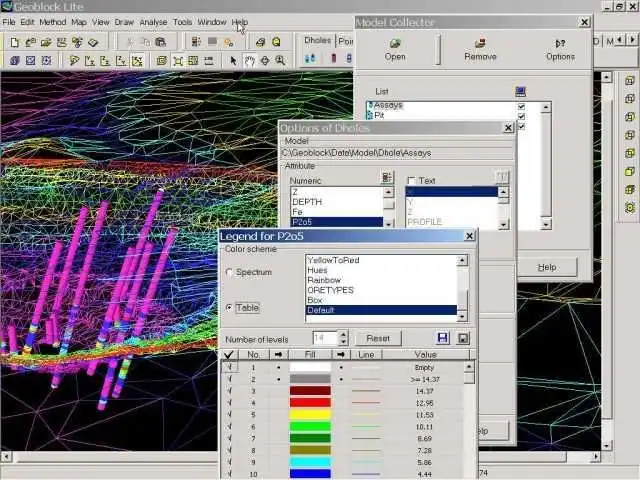The image size is (640, 480).
Task: Click the save legend floppy disk icon
Action: 442,339
